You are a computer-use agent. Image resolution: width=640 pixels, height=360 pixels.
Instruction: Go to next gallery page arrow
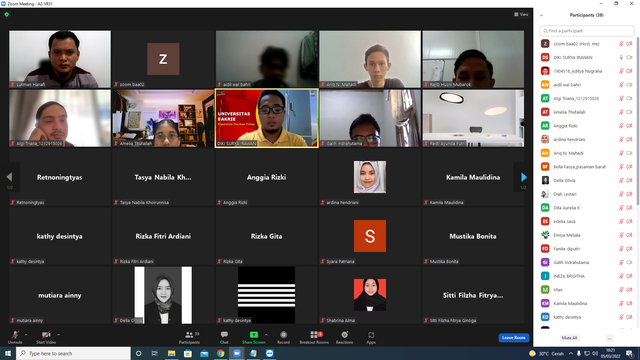[524, 177]
